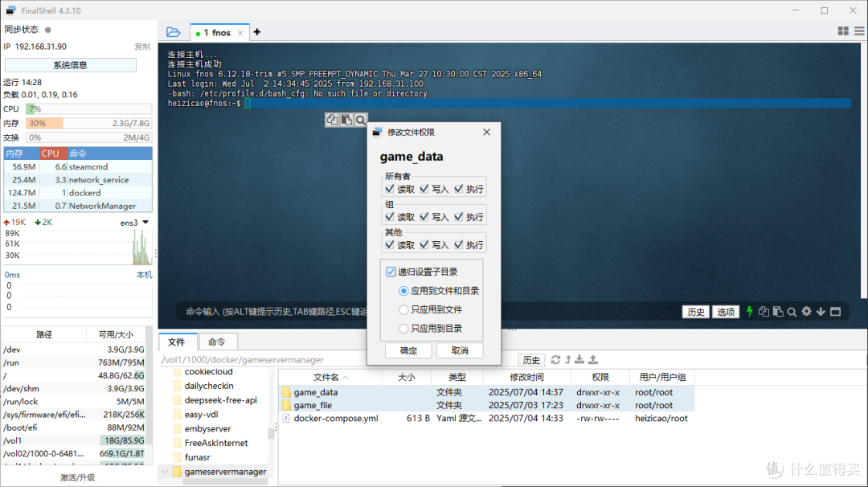Open the 选项 options button

tap(726, 312)
